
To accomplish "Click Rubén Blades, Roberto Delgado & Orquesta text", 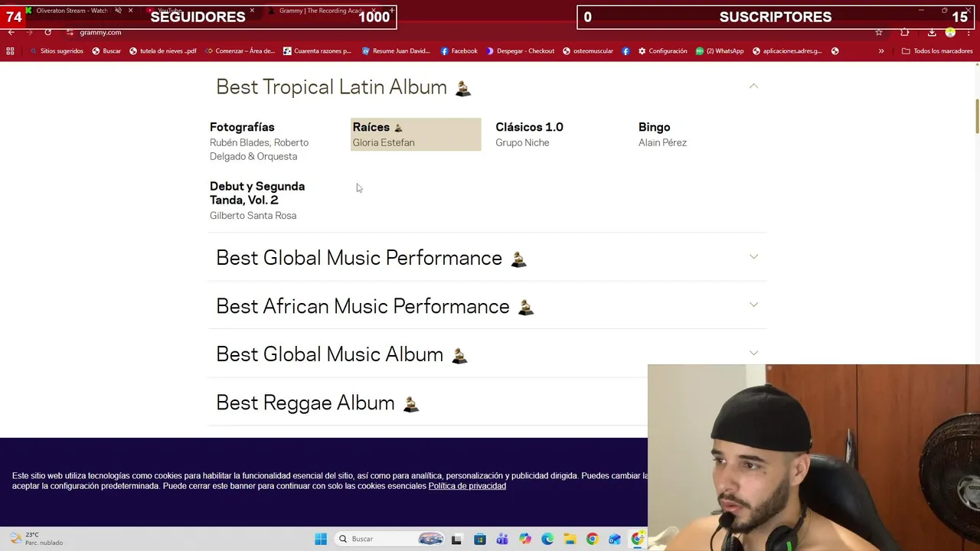I will coord(259,149).
